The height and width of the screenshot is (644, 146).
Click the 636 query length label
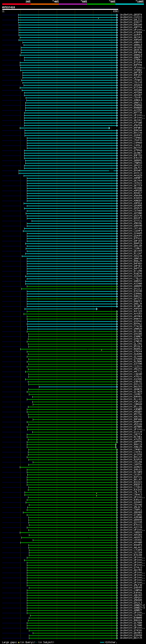tap(115, 11)
